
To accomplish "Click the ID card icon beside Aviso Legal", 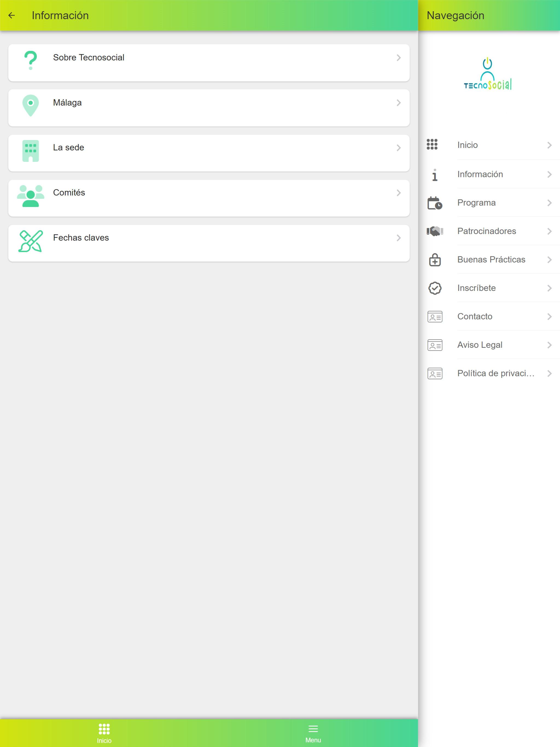I will coord(435,345).
